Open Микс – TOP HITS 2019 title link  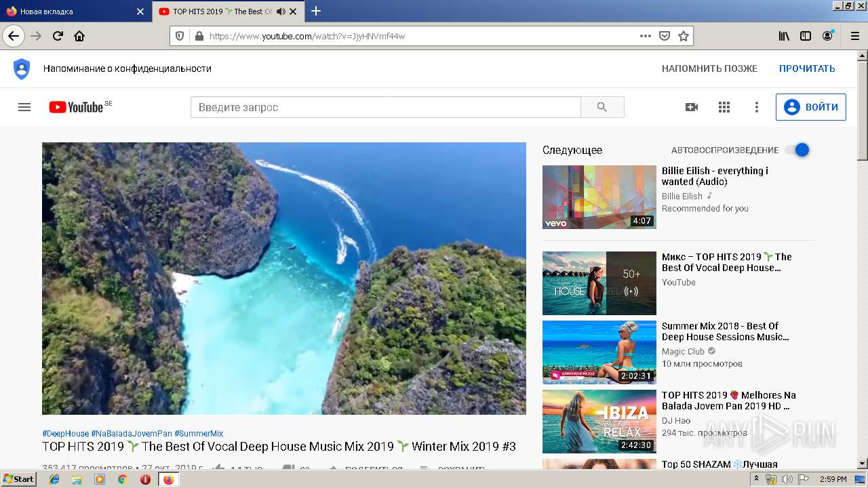(727, 262)
